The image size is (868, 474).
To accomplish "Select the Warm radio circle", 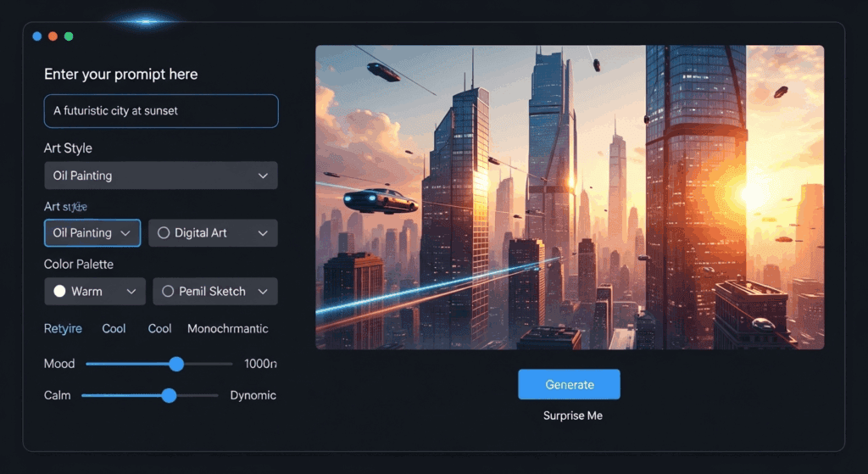I will click(x=60, y=291).
